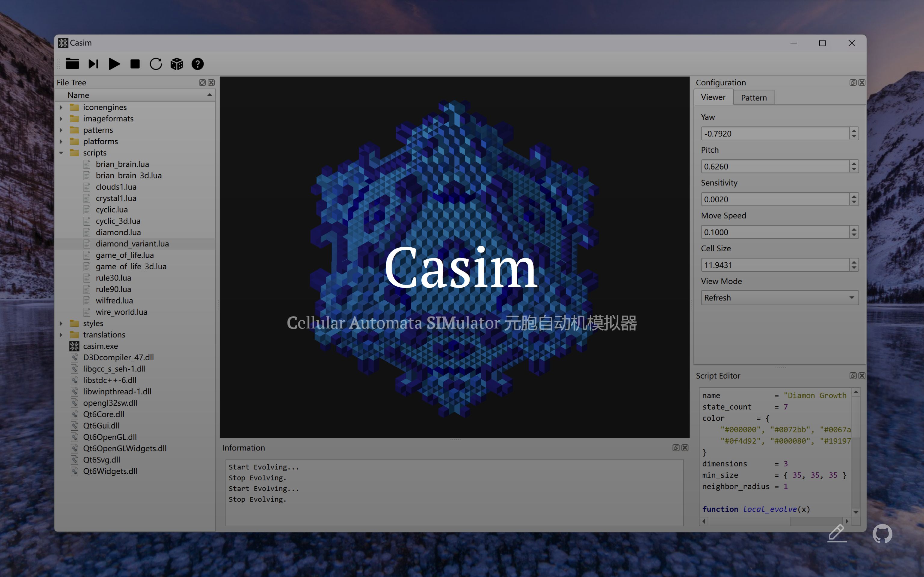Open the help question mark icon
This screenshot has width=924, height=577.
pyautogui.click(x=197, y=64)
